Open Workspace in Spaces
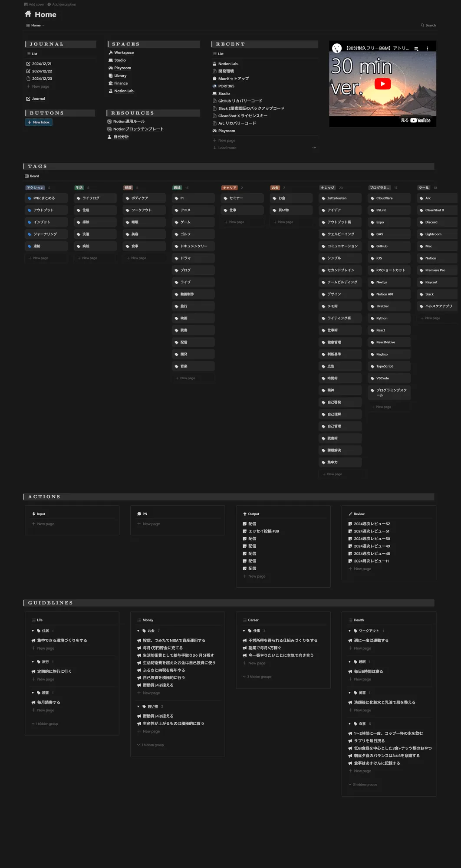 pyautogui.click(x=121, y=53)
